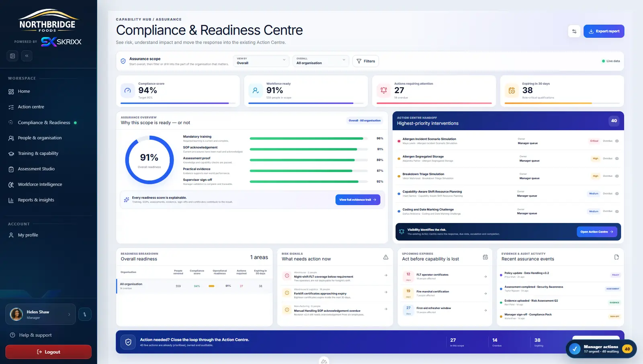This screenshot has height=364, width=643.
Task: Select the All organisation table row
Action: [194, 286]
